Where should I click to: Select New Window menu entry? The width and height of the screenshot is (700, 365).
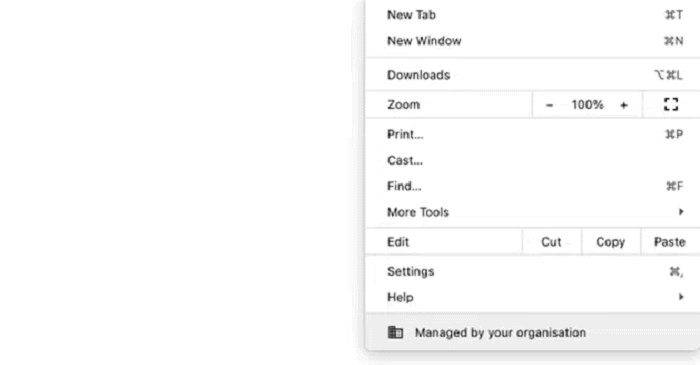[x=533, y=41]
